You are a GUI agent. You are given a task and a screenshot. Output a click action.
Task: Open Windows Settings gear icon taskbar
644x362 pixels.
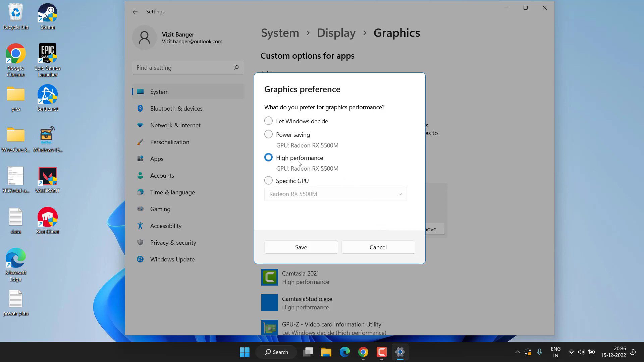400,352
